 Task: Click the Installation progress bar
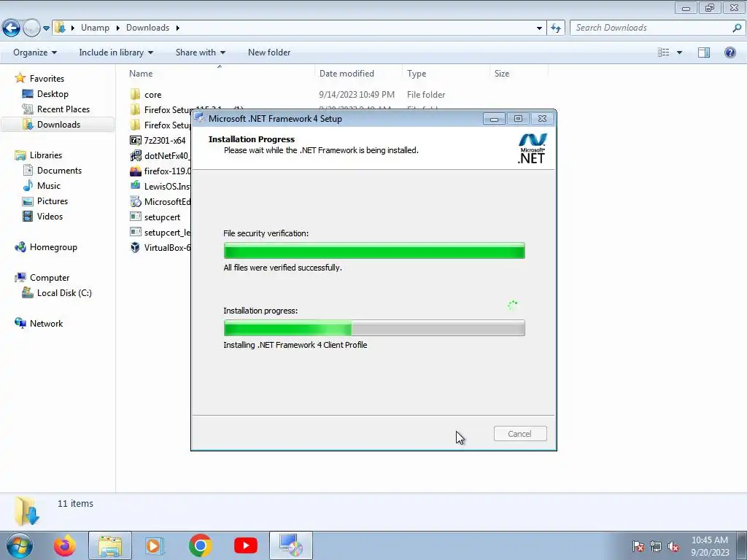(x=374, y=327)
